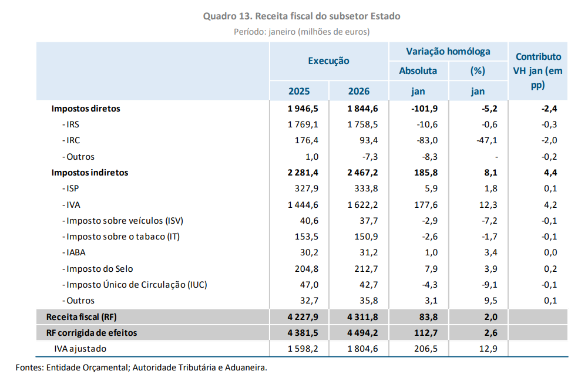The width and height of the screenshot is (588, 381).
Task: Click the 'Variação homóloga' header cell
Action: pos(448,52)
